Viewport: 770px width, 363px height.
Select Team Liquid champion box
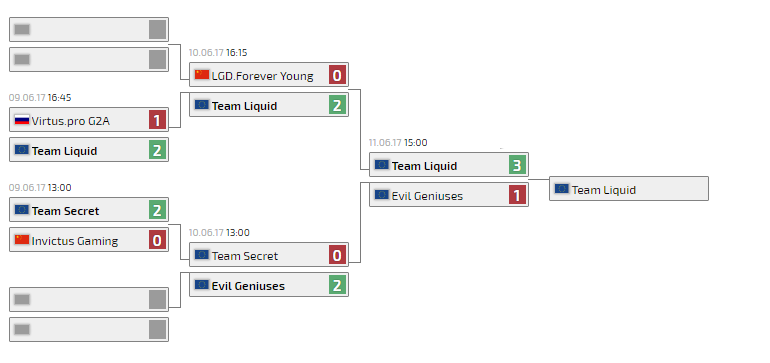click(629, 189)
